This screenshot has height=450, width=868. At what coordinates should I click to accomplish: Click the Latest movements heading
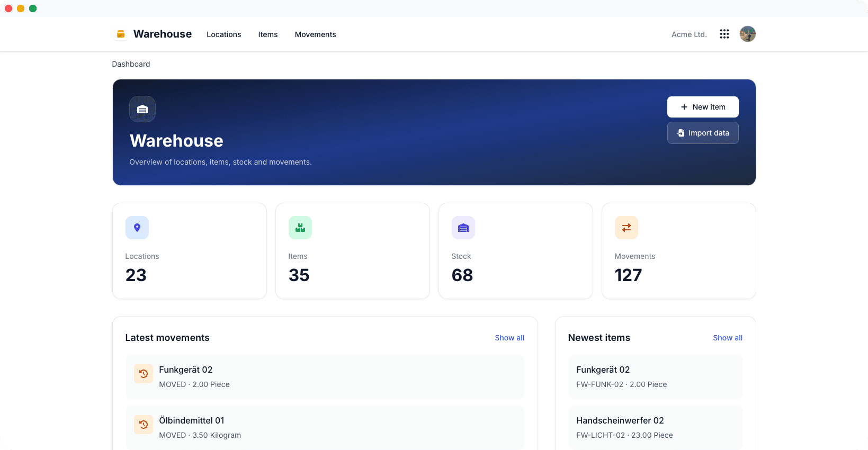(167, 338)
